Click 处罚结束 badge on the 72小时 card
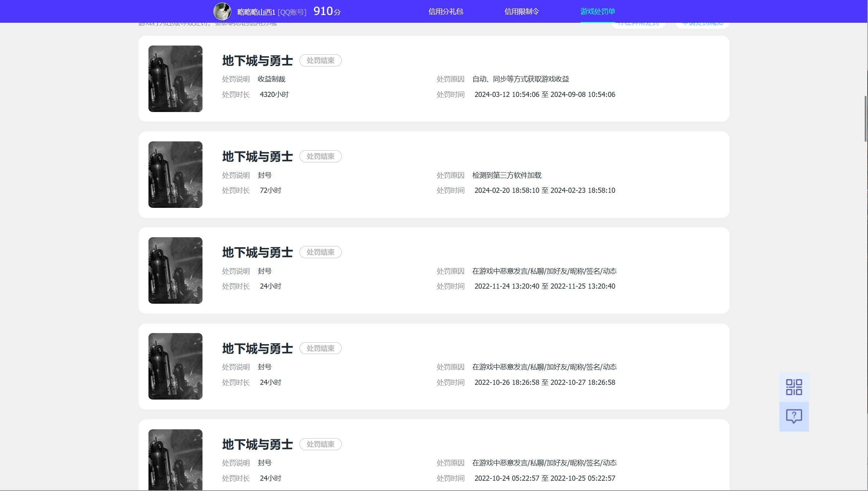The width and height of the screenshot is (868, 491). pyautogui.click(x=320, y=156)
